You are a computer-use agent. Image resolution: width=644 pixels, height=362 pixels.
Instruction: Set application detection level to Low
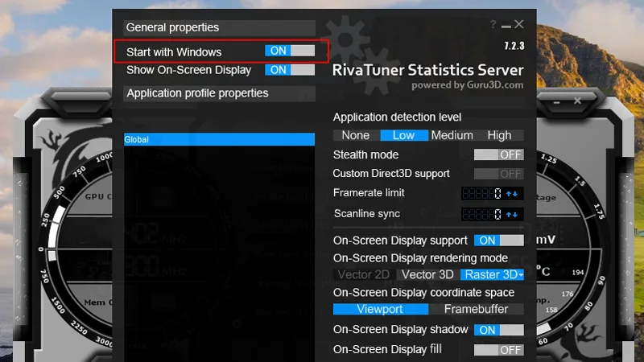pyautogui.click(x=404, y=135)
